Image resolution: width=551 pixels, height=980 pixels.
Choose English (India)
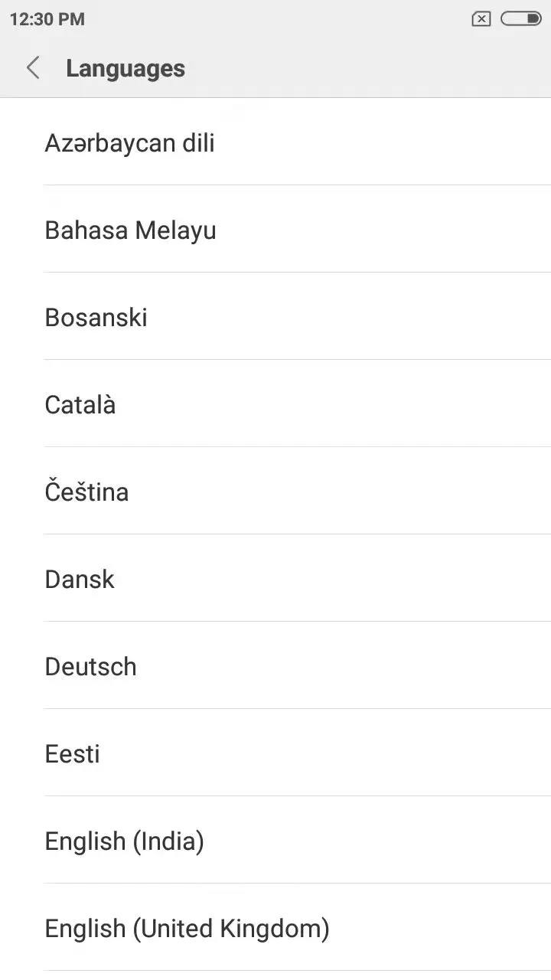coord(125,841)
